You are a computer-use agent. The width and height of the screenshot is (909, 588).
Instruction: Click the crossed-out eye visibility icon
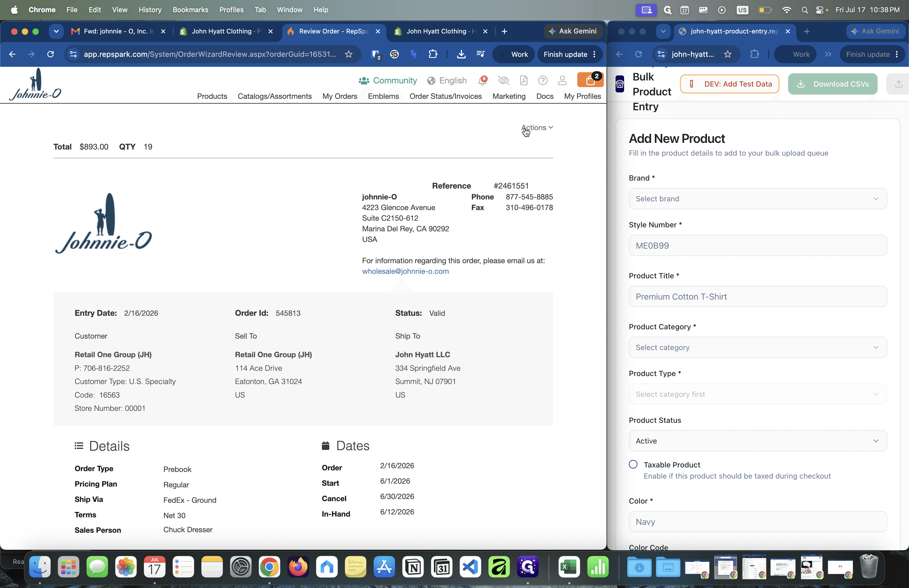point(504,80)
